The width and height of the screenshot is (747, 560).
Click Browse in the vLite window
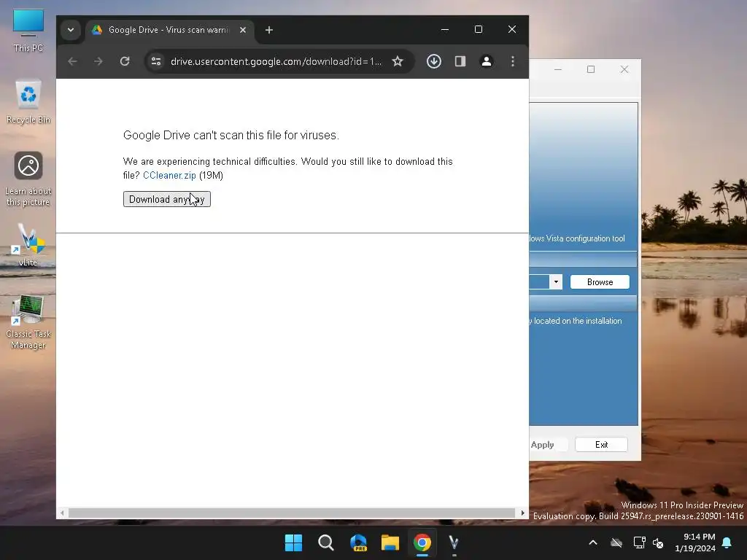click(600, 282)
